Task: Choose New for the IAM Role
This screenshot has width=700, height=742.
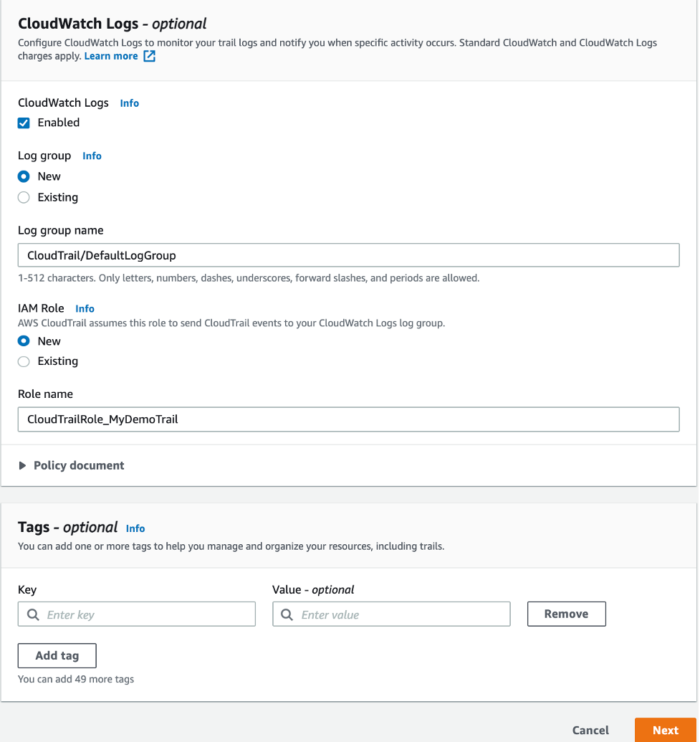Action: [x=22, y=341]
